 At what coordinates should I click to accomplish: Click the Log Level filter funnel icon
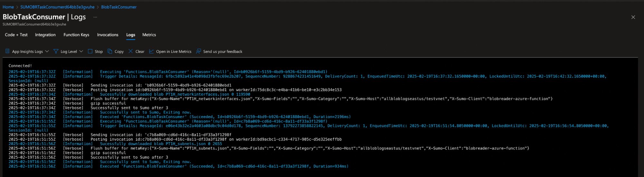56,51
